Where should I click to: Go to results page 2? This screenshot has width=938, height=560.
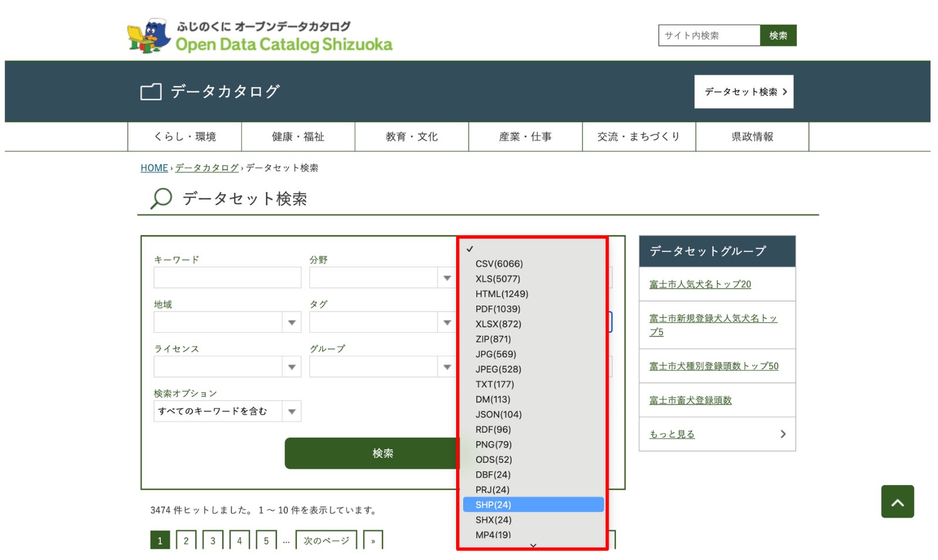186,540
